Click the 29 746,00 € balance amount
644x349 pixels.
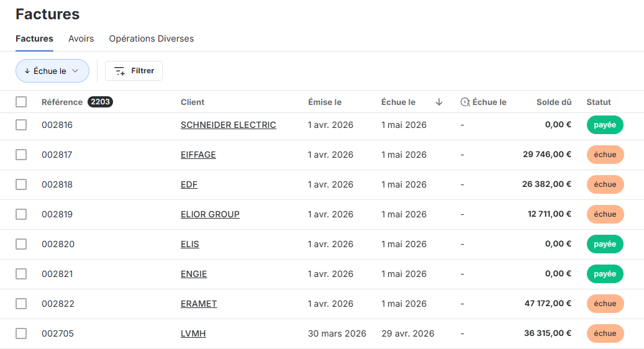[547, 155]
